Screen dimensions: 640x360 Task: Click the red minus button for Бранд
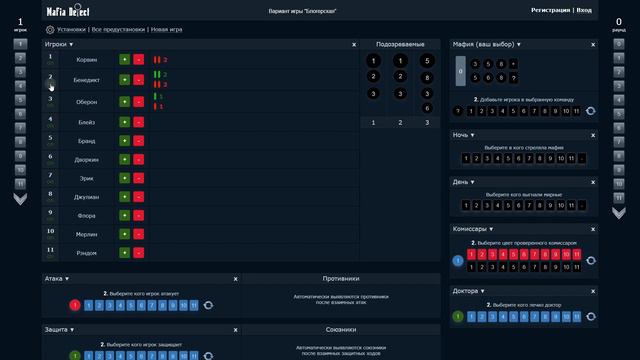pyautogui.click(x=138, y=141)
